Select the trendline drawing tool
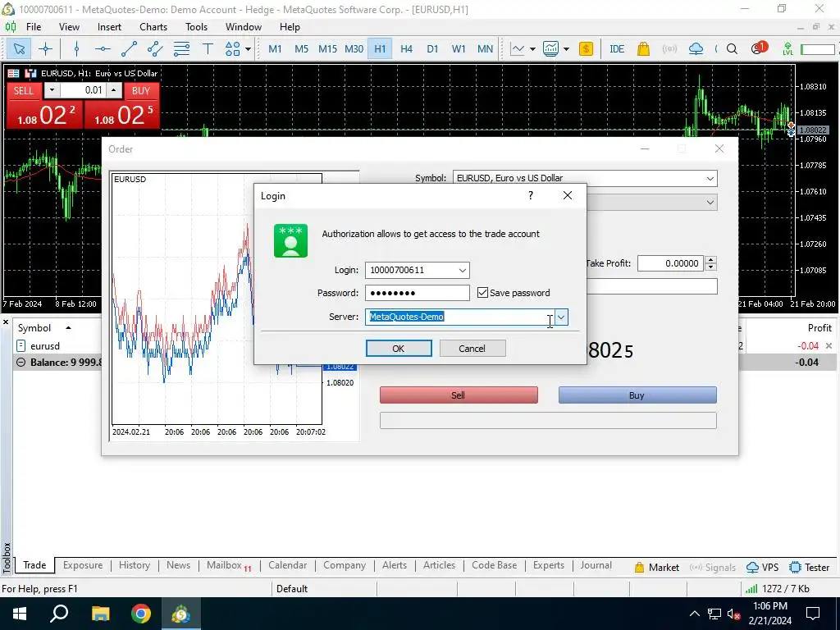The width and height of the screenshot is (840, 630). coord(129,49)
